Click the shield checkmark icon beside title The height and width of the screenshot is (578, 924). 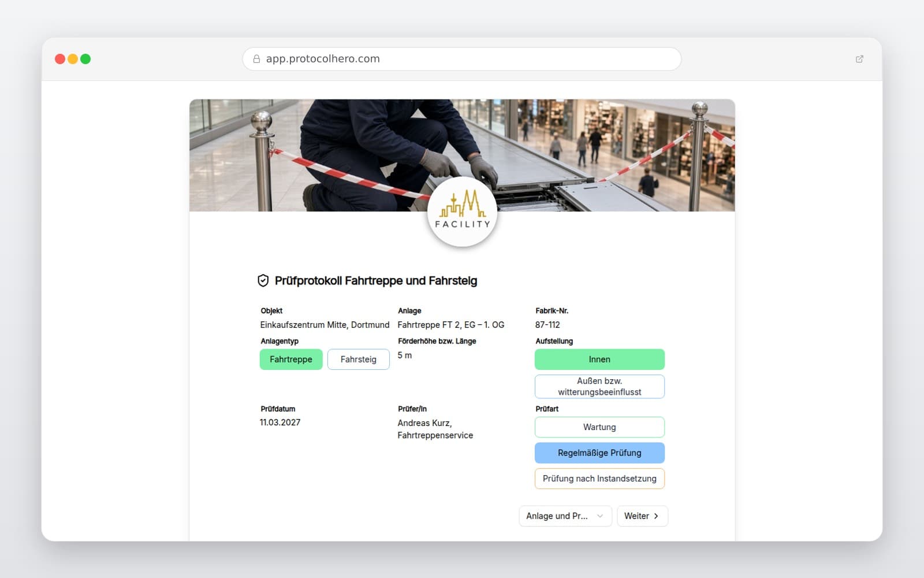point(263,281)
